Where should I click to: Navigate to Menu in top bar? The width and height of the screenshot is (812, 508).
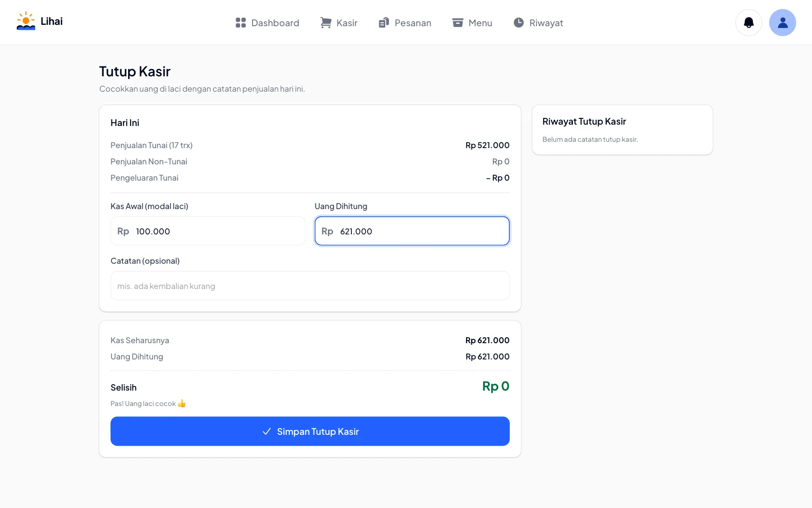coord(472,23)
